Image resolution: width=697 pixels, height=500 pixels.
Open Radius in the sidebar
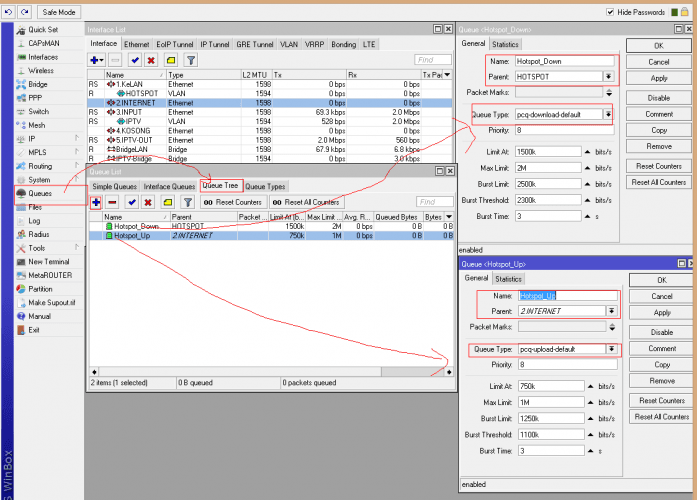point(39,234)
